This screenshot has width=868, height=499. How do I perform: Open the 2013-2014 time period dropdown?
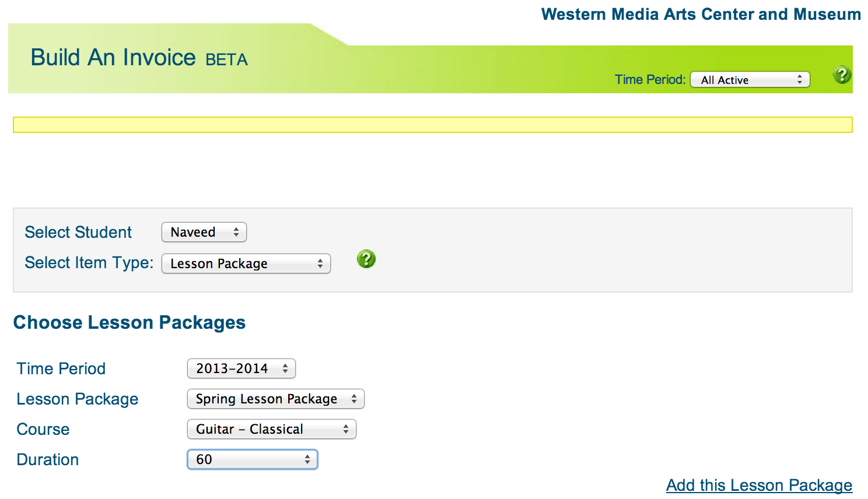[x=242, y=368]
